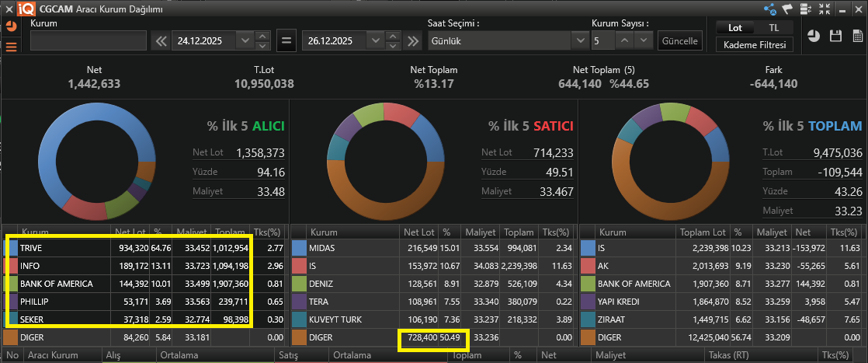The width and height of the screenshot is (868, 363).
Task: Click the top-left X close tab icon
Action: pyautogui.click(x=8, y=9)
